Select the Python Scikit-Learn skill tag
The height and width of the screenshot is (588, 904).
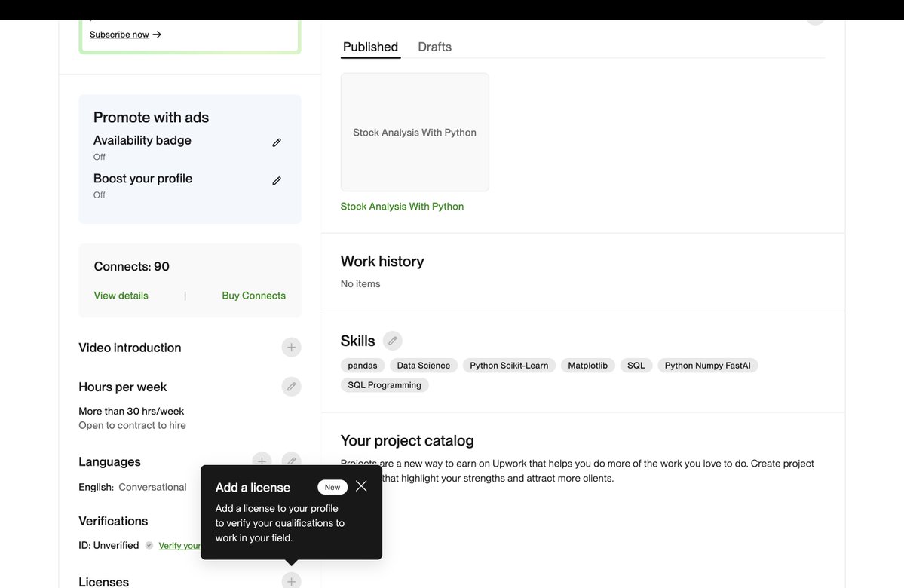(509, 366)
